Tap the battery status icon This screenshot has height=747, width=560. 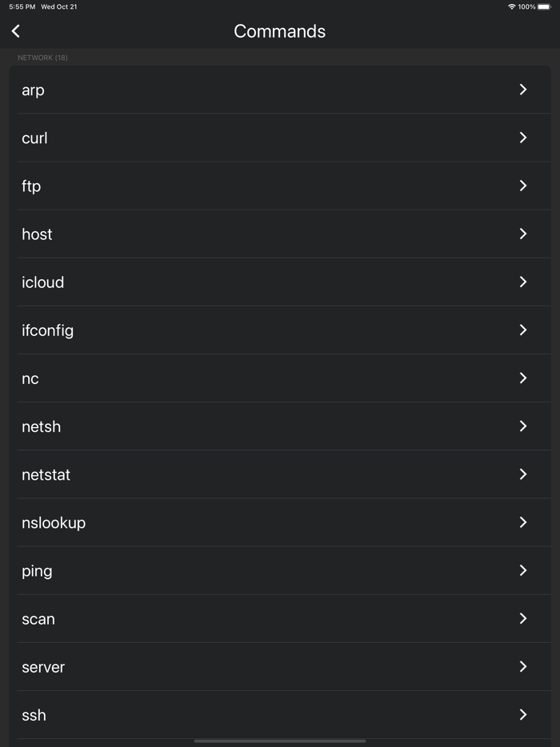click(544, 6)
